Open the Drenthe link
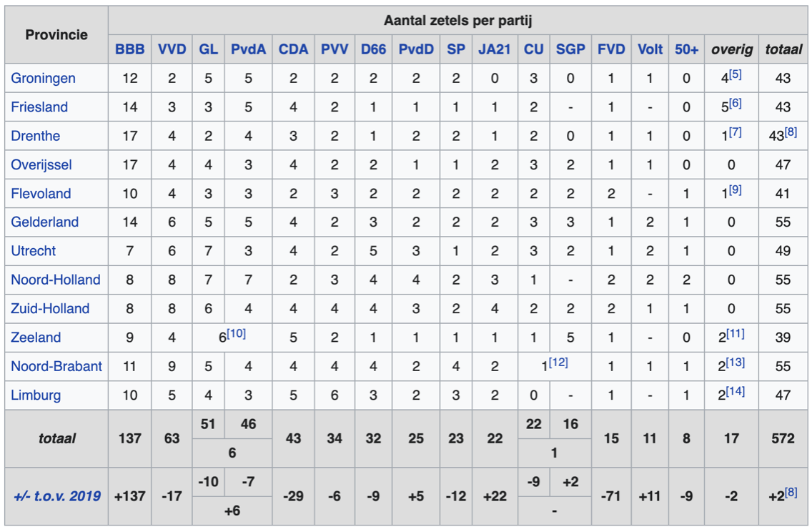The width and height of the screenshot is (812, 532). (x=35, y=136)
